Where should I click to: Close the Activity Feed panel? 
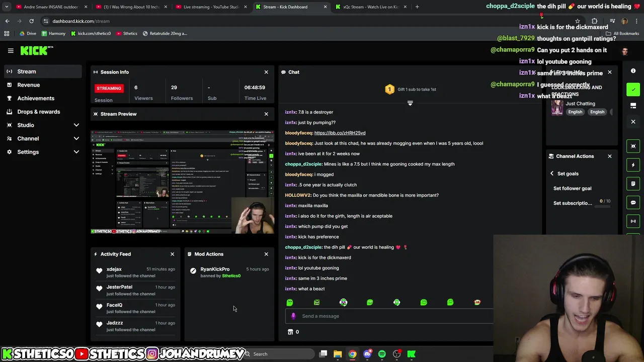tap(172, 254)
